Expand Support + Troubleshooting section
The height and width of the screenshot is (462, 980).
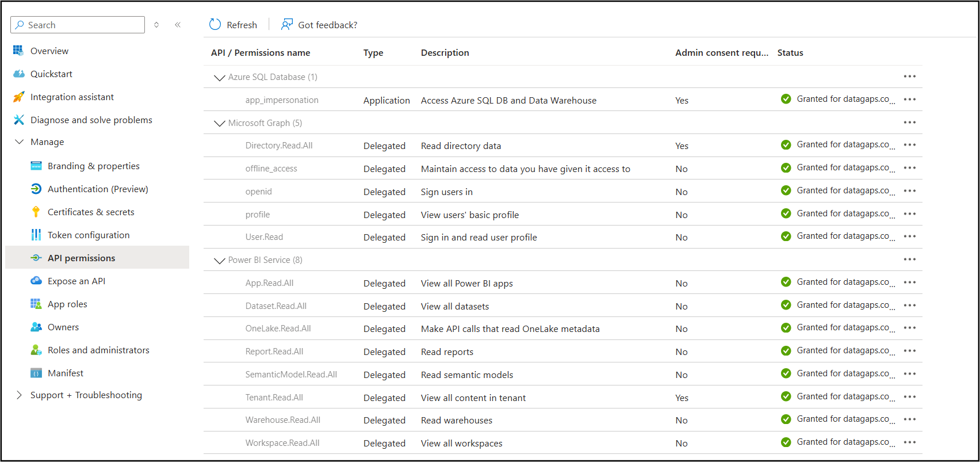click(x=19, y=395)
